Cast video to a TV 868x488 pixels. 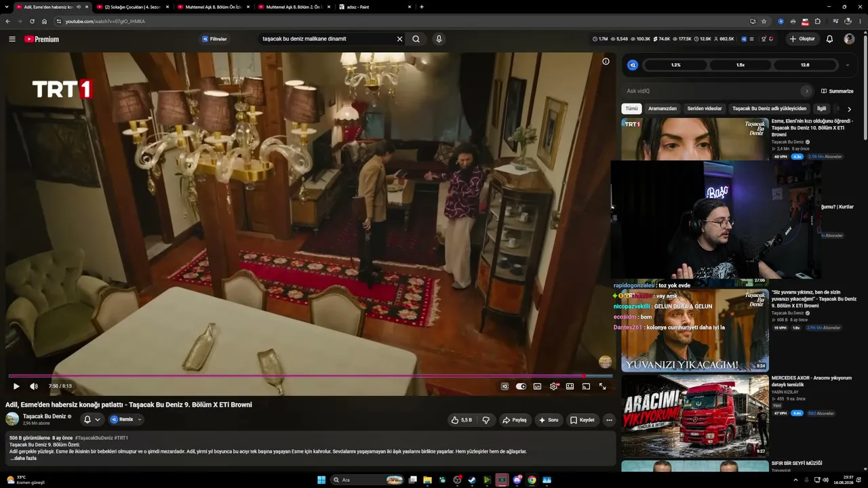[586, 386]
